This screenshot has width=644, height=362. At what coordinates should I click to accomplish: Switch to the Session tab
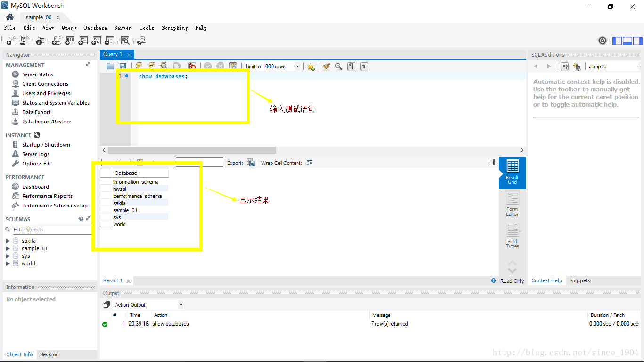point(49,354)
